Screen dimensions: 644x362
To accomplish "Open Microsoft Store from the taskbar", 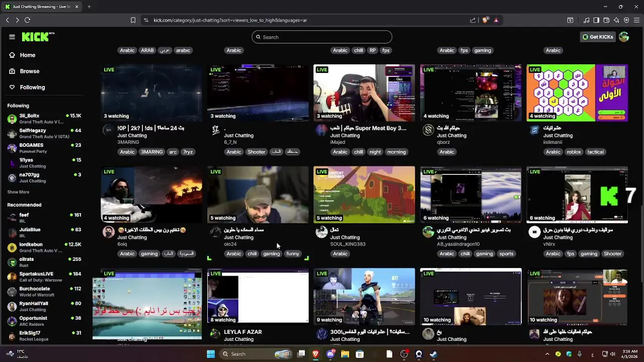I will click(x=360, y=354).
